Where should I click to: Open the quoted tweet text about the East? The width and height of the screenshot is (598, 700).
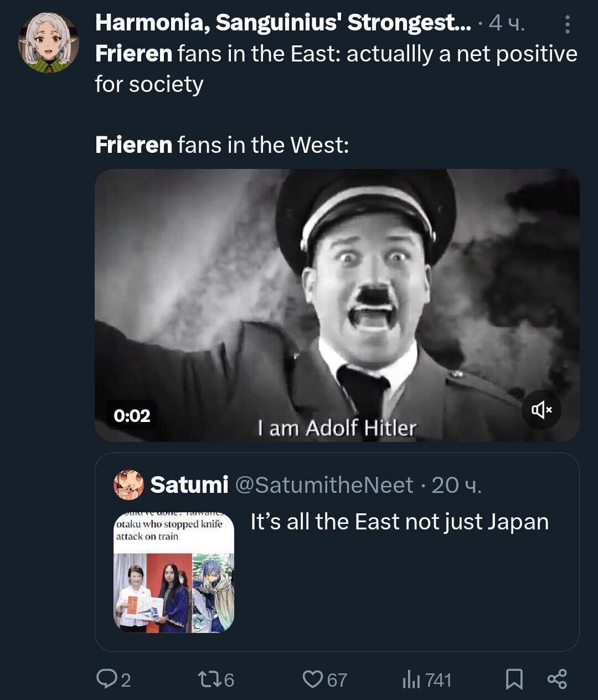click(x=399, y=522)
